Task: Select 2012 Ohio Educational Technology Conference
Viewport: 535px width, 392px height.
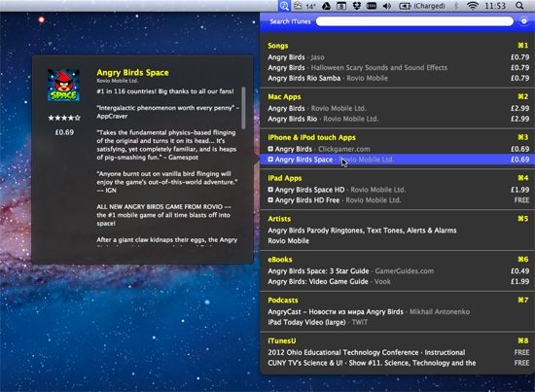Action: point(398,352)
